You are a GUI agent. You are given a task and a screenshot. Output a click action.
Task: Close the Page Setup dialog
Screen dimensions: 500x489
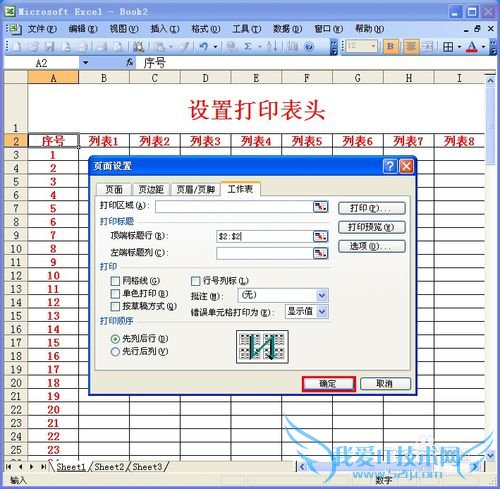[406, 166]
